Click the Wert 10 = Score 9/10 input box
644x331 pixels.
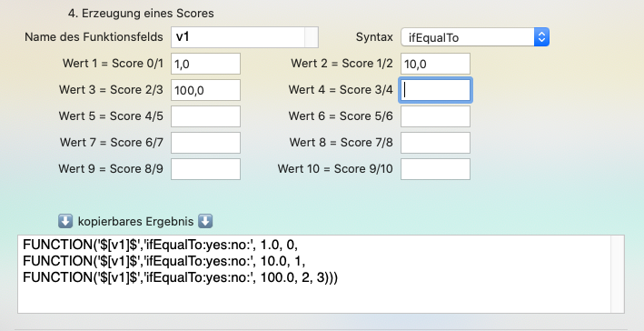click(435, 169)
